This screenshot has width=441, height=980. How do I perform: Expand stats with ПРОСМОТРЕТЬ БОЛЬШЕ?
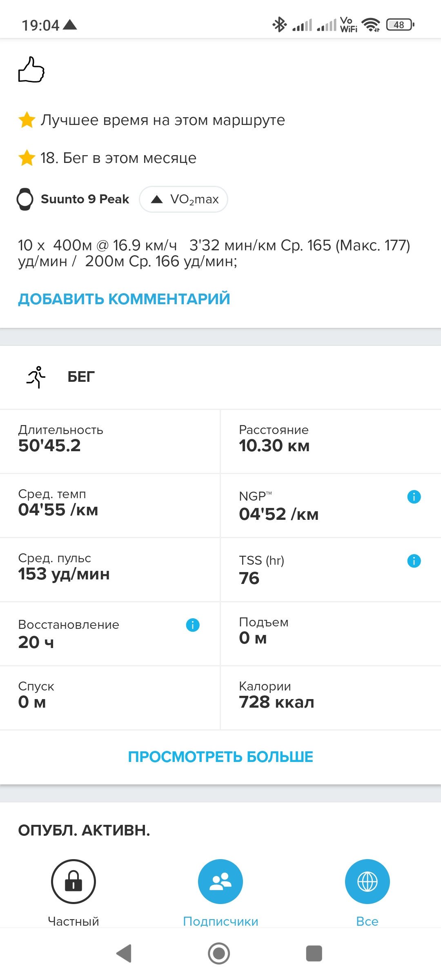[220, 757]
